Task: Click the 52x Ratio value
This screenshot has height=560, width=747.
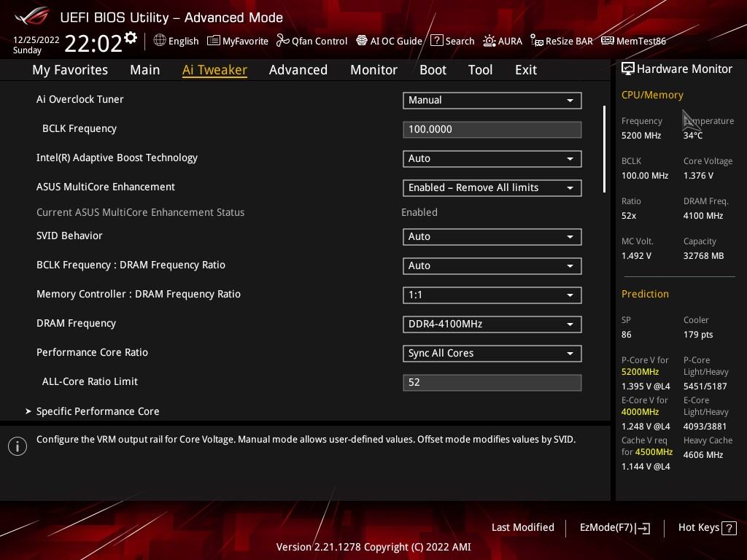Action: click(629, 216)
